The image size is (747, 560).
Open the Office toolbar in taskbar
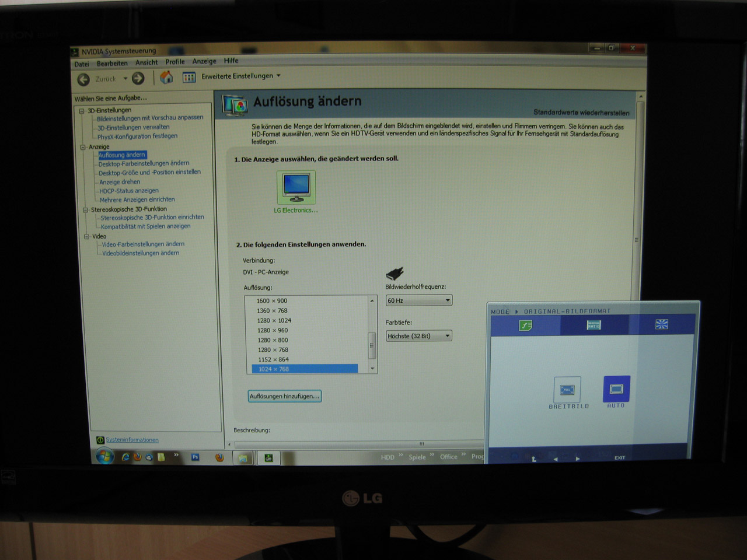(x=448, y=457)
